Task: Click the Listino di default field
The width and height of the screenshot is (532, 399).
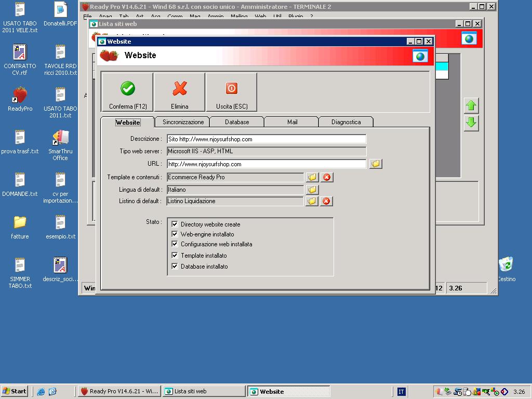Action: tap(235, 201)
